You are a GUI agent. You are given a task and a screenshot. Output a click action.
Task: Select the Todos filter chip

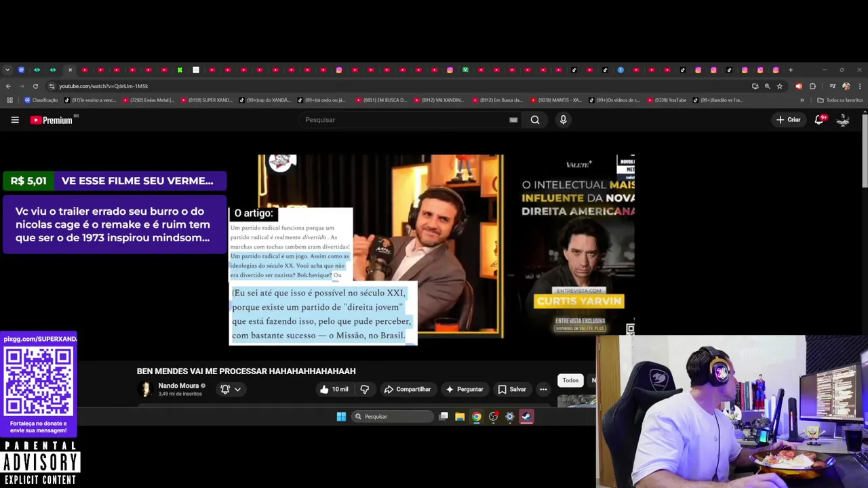[x=570, y=380]
